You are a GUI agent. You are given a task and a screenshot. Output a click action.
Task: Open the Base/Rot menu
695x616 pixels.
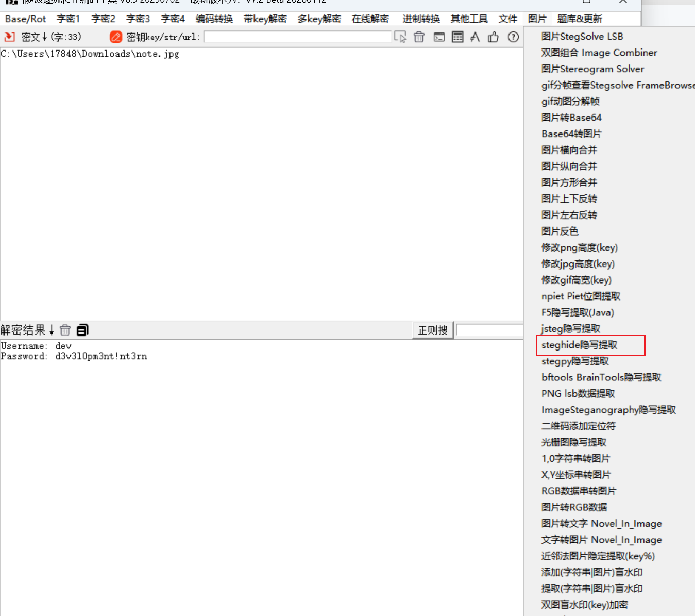tap(26, 19)
